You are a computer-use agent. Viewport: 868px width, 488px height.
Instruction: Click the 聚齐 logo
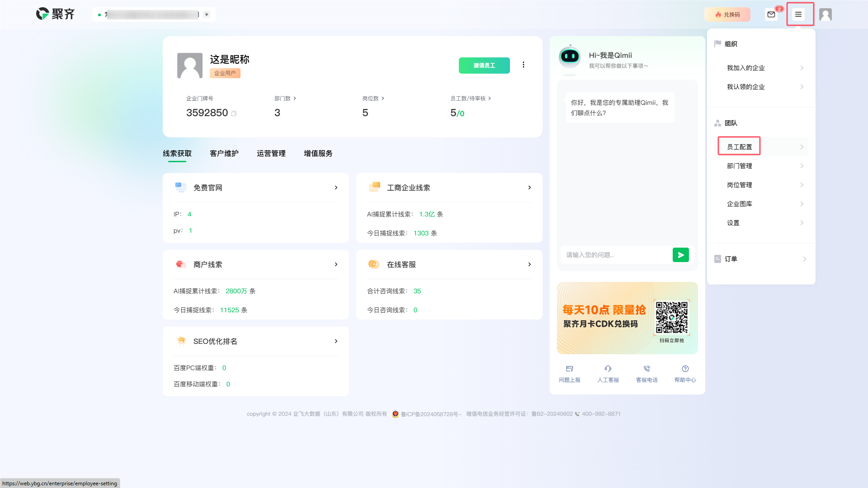(55, 14)
